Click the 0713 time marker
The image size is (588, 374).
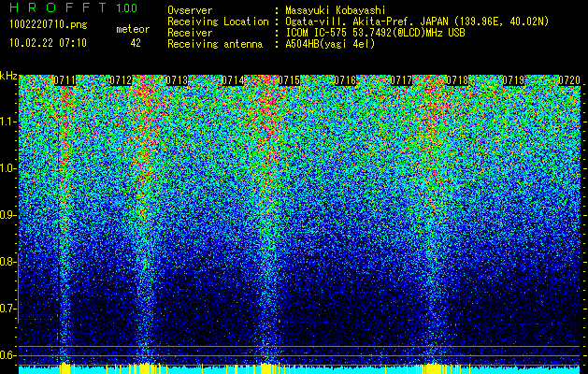(x=177, y=80)
